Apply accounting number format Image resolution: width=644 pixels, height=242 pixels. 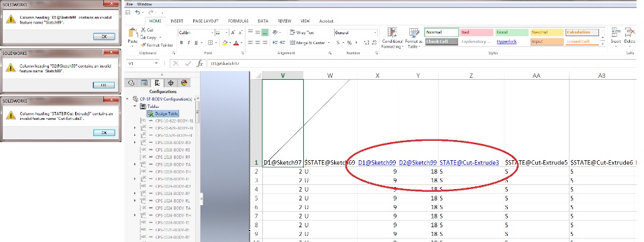(337, 43)
